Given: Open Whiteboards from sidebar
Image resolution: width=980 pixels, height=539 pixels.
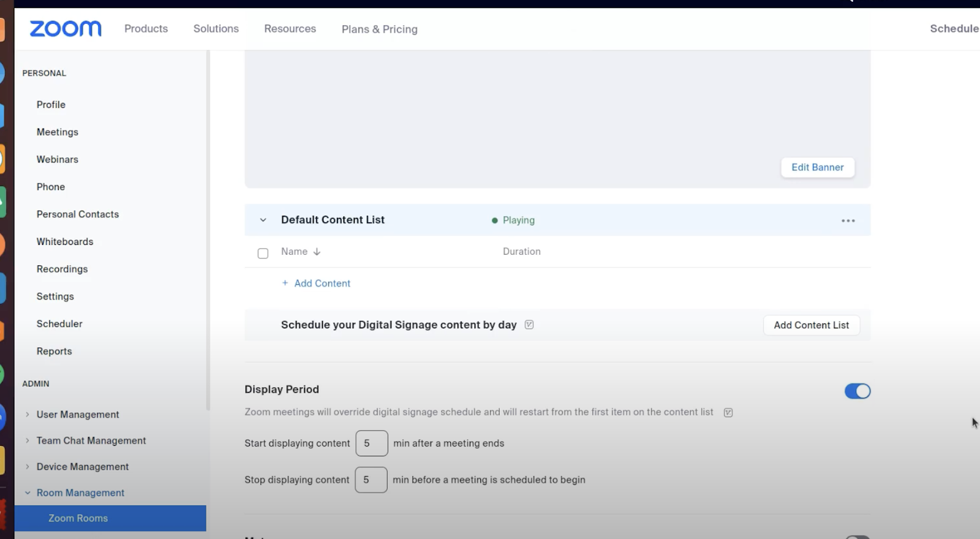Looking at the screenshot, I should pyautogui.click(x=65, y=241).
